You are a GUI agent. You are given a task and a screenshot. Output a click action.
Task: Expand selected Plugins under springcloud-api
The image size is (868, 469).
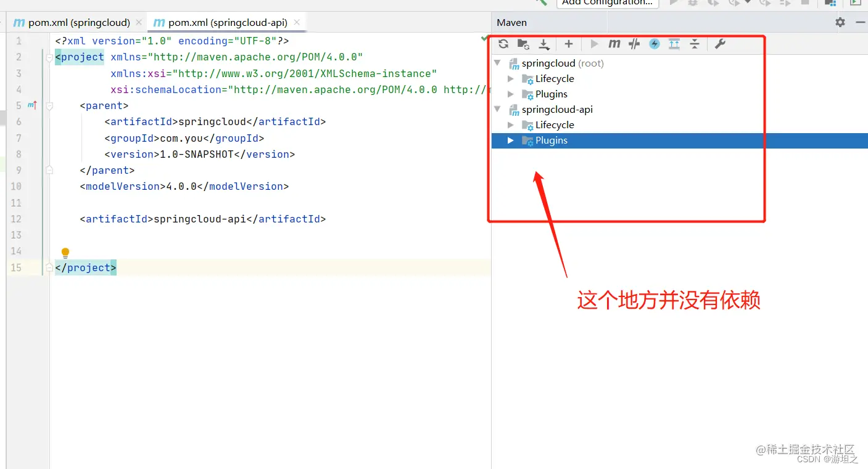(x=510, y=141)
